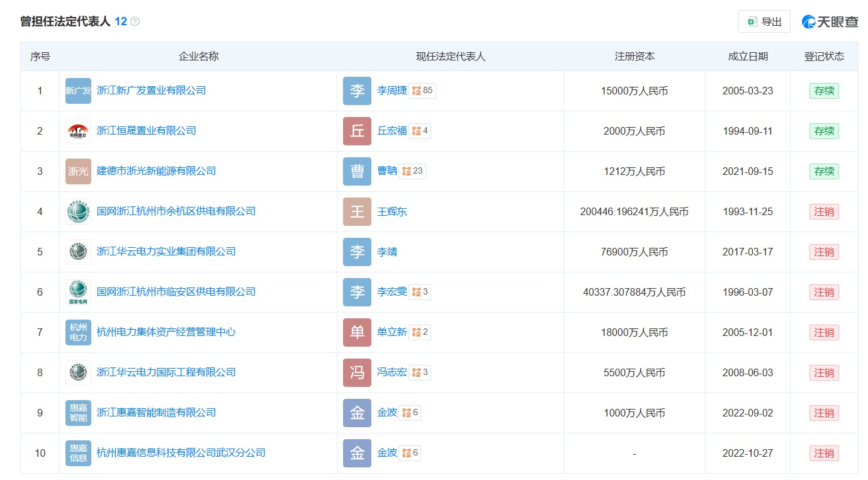The width and height of the screenshot is (868, 480).
Task: Click the help question mark beside 曾担任法定代表人
Action: pyautogui.click(x=135, y=21)
